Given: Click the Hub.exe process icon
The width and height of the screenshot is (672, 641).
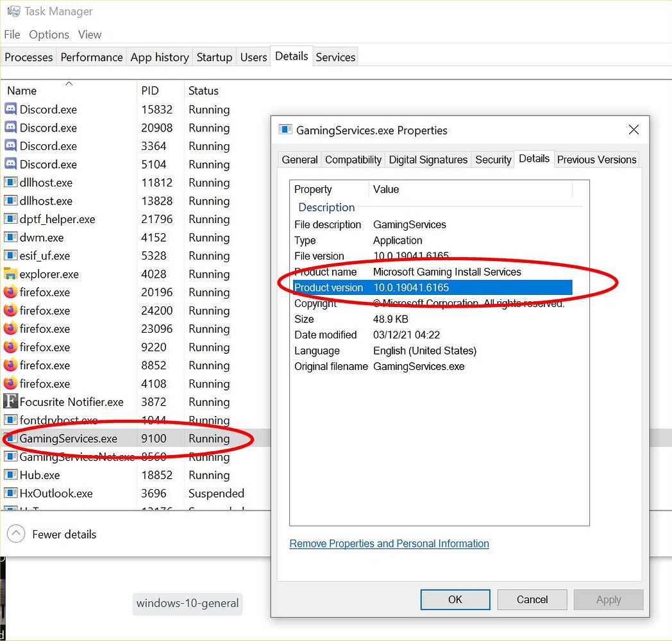Looking at the screenshot, I should coord(11,475).
